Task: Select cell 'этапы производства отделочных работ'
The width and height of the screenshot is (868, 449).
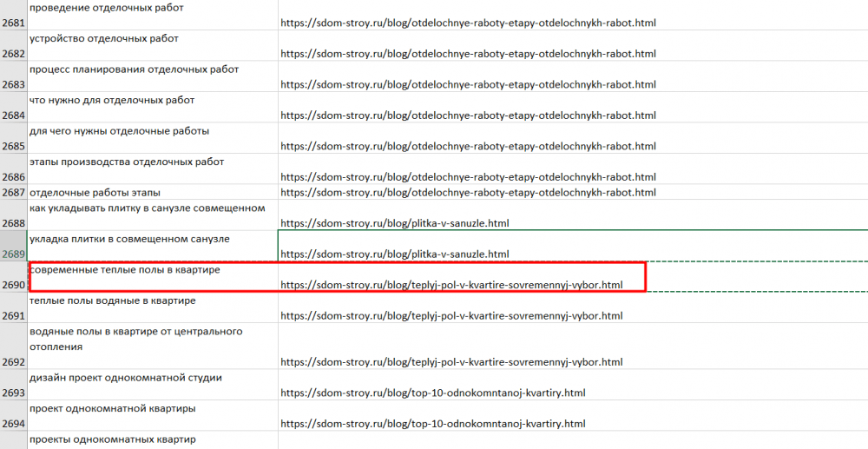Action: (152, 168)
